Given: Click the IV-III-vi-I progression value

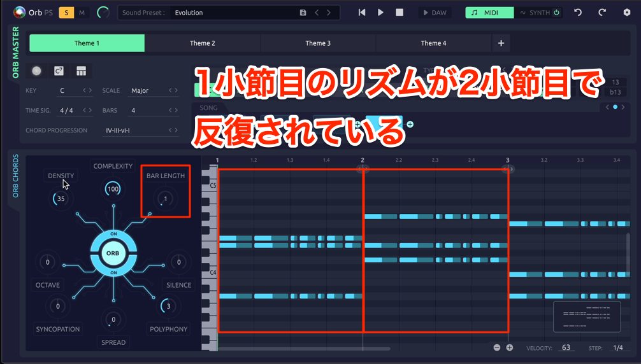Looking at the screenshot, I should click(118, 130).
